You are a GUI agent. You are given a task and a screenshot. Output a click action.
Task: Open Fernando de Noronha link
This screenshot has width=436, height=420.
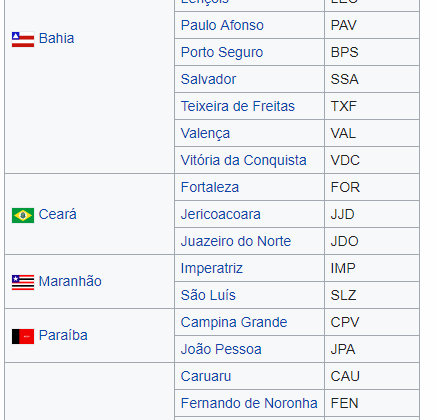249,403
